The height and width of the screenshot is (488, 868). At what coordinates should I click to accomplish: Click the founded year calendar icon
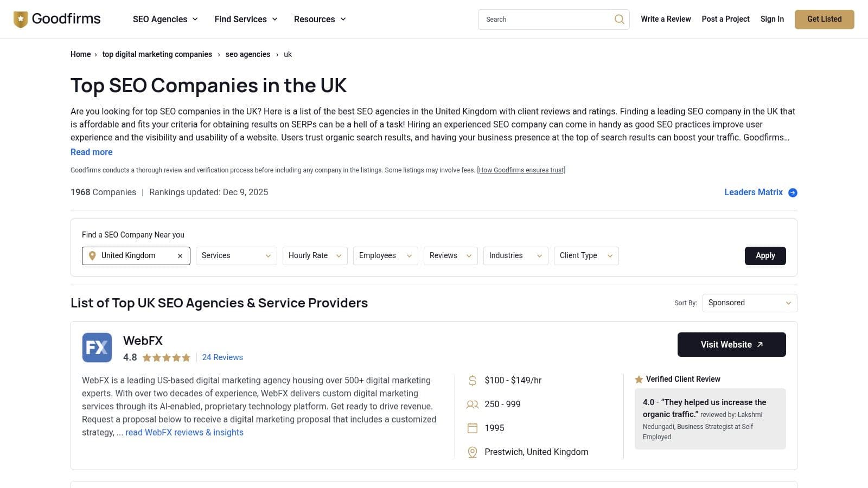tap(473, 428)
